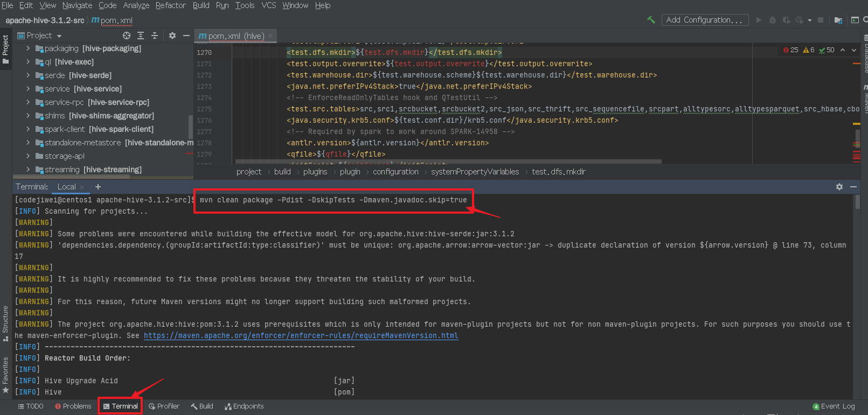Viewport: 868px width, 415px height.
Task: Click the Run play icon in toolbar
Action: click(x=759, y=20)
